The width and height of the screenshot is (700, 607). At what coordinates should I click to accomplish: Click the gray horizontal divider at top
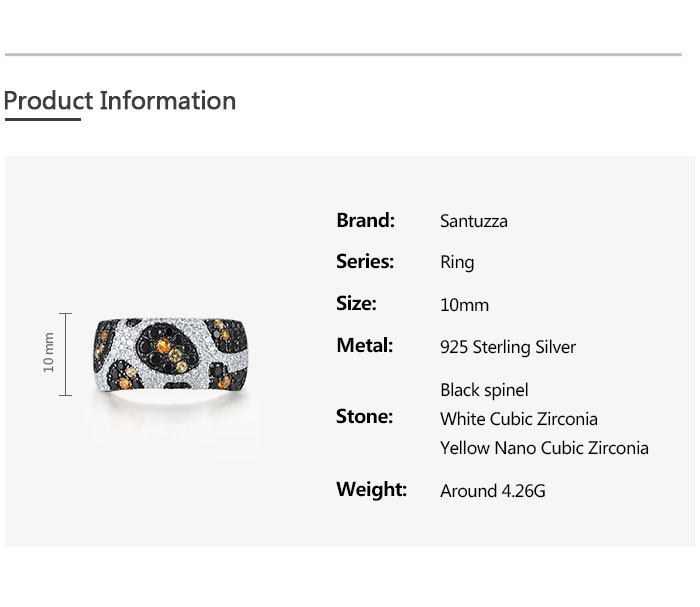[343, 54]
